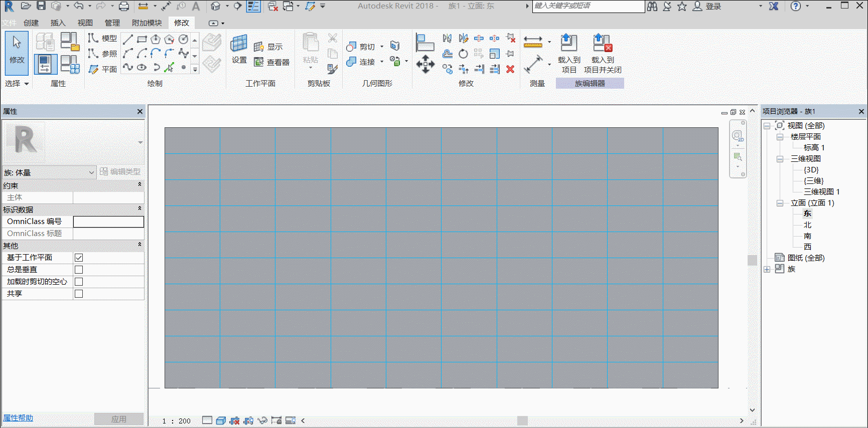Print the current view
The height and width of the screenshot is (428, 868).
pos(124,6)
